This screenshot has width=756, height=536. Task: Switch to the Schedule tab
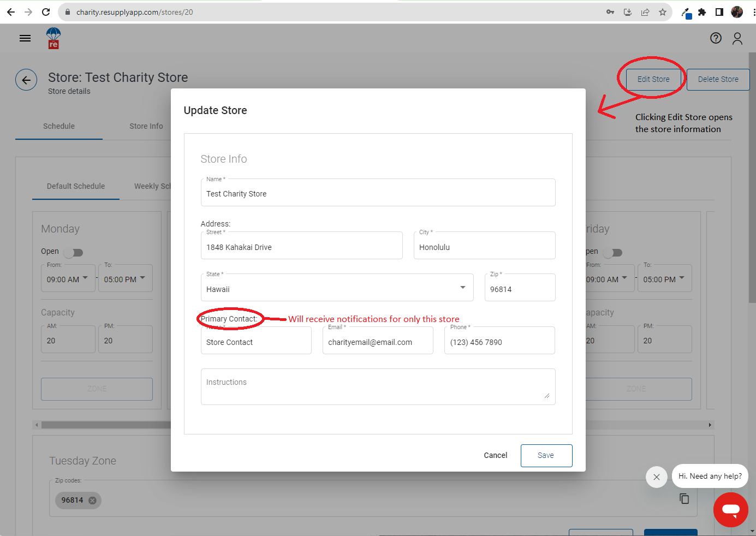click(59, 126)
